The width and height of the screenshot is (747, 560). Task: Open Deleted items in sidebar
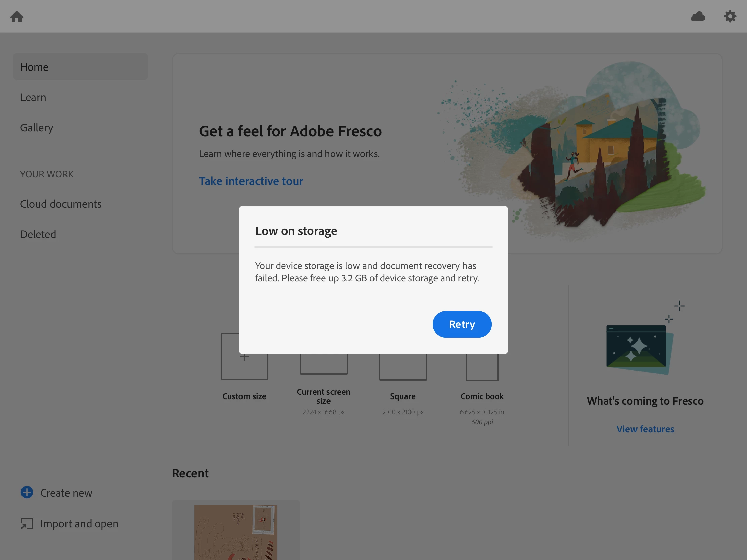pyautogui.click(x=38, y=234)
